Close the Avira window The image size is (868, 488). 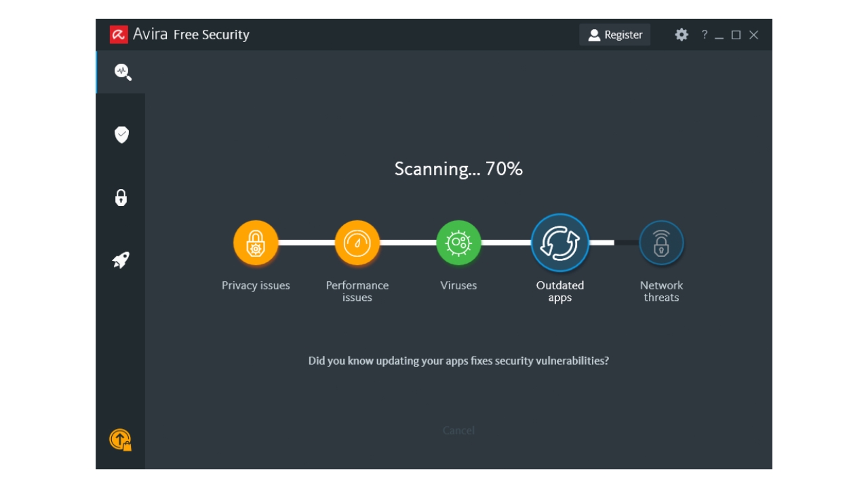753,35
